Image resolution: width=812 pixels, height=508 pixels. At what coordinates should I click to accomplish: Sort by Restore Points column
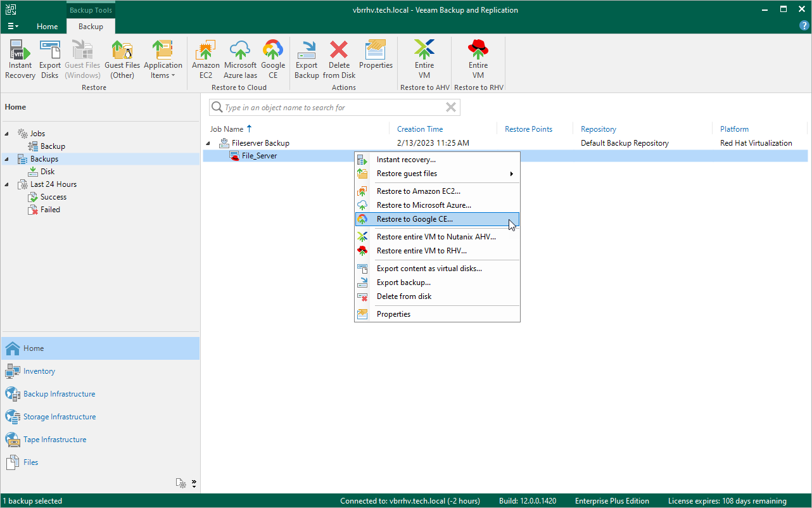pos(528,129)
